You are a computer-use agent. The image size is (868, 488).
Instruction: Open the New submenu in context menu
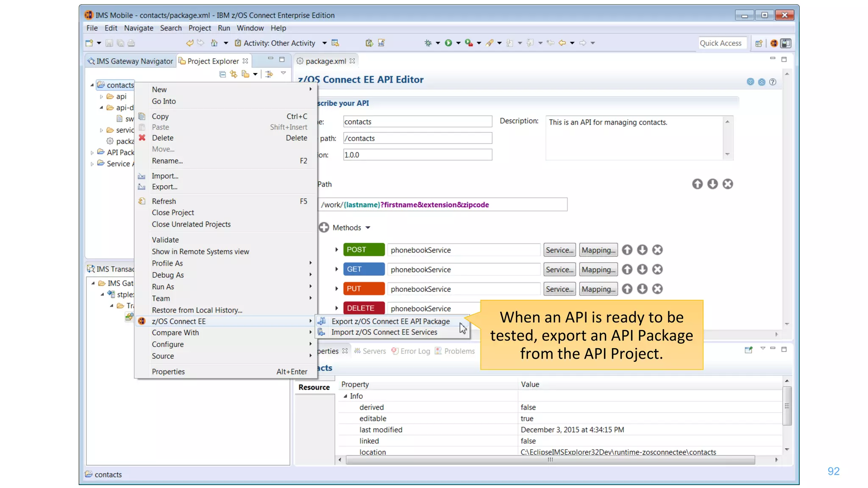[x=226, y=89]
